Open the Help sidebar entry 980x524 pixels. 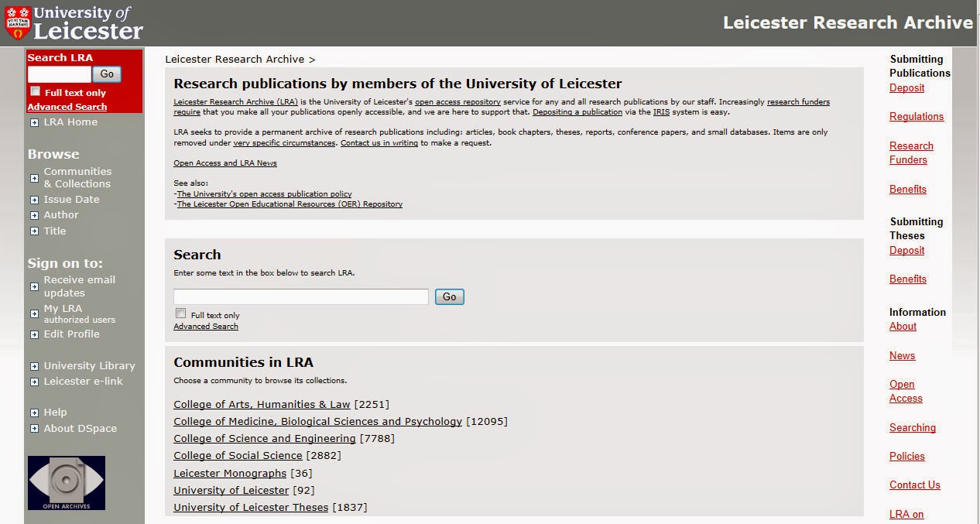54,412
